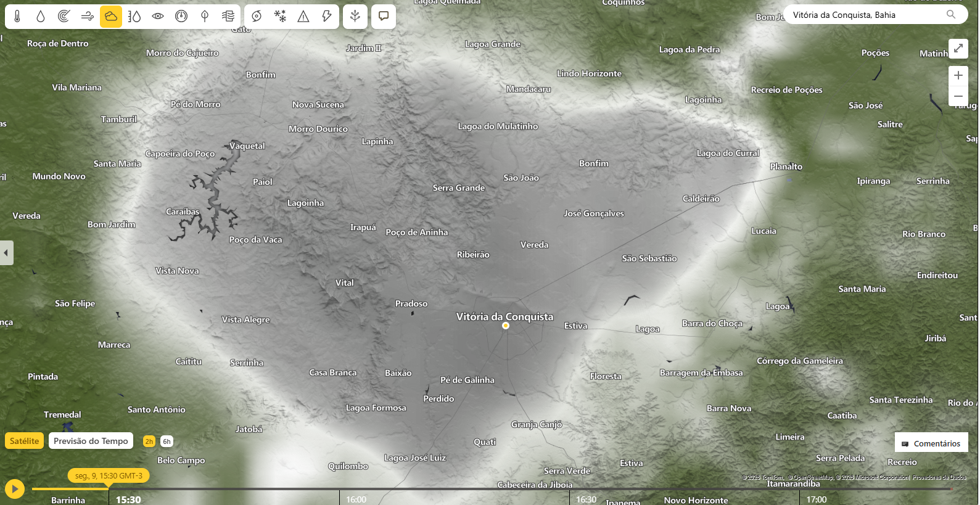Show the wind layer
980x505 pixels.
(x=88, y=17)
